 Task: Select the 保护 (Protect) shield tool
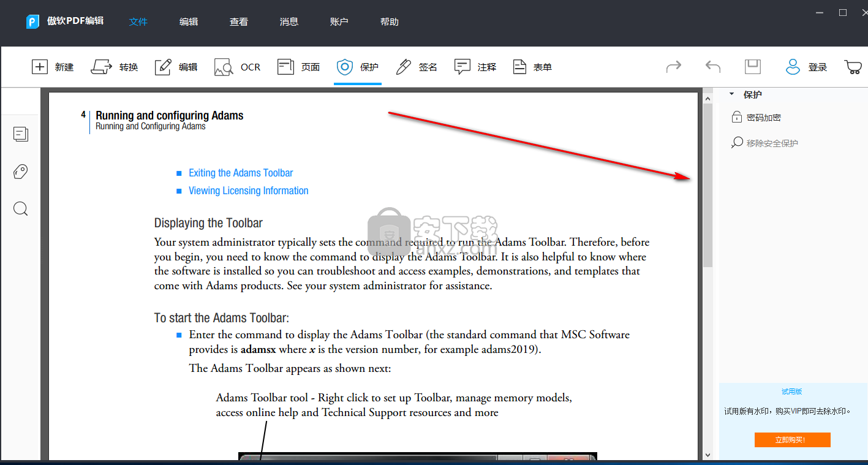coord(345,67)
